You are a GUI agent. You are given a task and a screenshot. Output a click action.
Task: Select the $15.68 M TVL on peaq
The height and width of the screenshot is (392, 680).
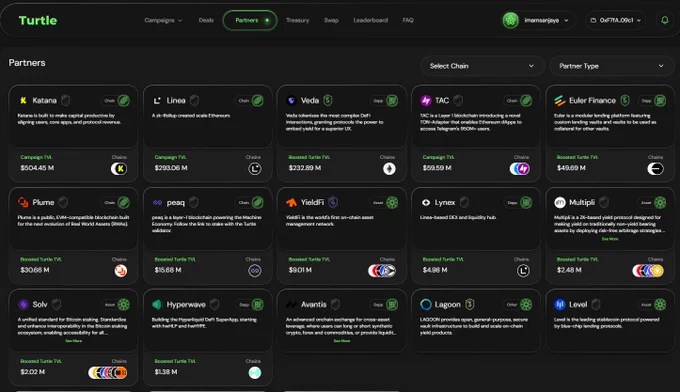click(168, 270)
